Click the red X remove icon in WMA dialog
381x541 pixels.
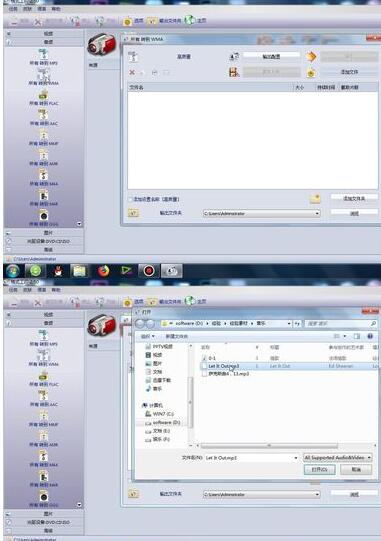click(x=132, y=72)
